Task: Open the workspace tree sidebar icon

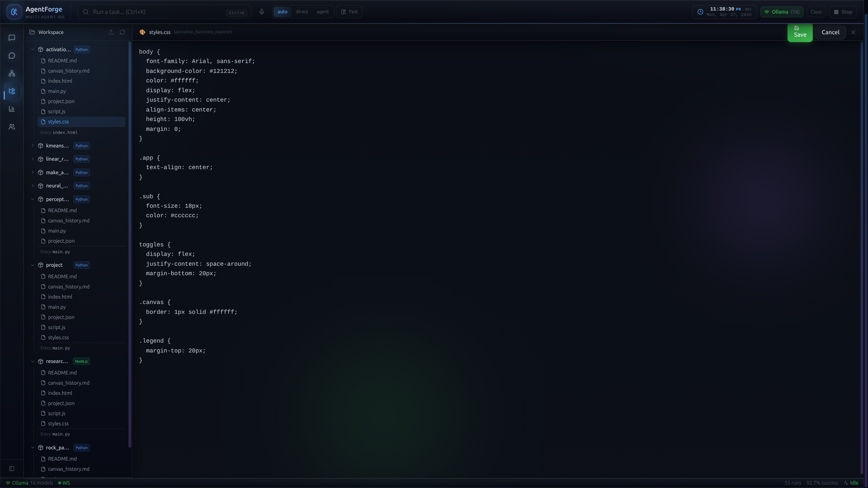Action: (x=12, y=91)
